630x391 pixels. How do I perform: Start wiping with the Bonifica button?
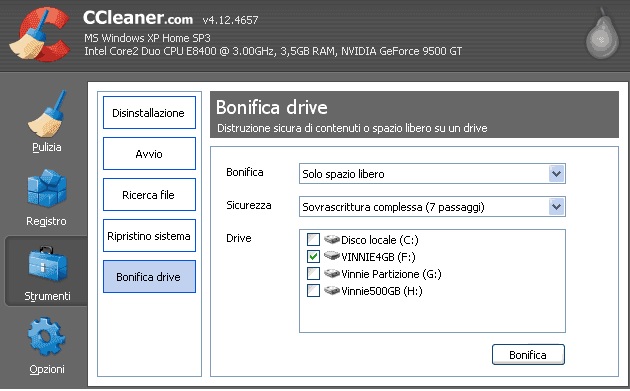tap(528, 354)
